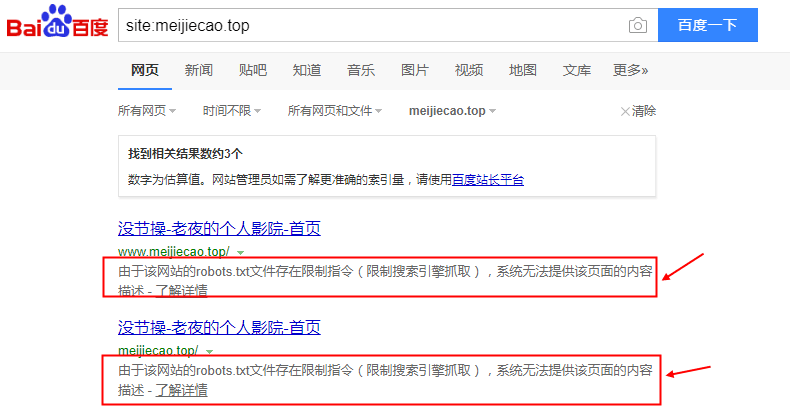
Task: Expand arrow next to second result's meijiecao.top/ URL
Action: [x=209, y=351]
